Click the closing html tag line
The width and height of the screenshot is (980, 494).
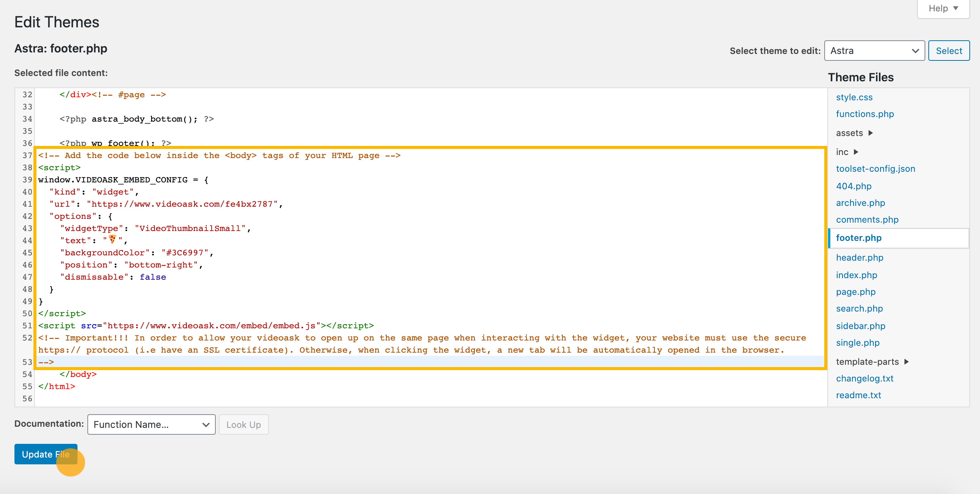[x=57, y=387]
